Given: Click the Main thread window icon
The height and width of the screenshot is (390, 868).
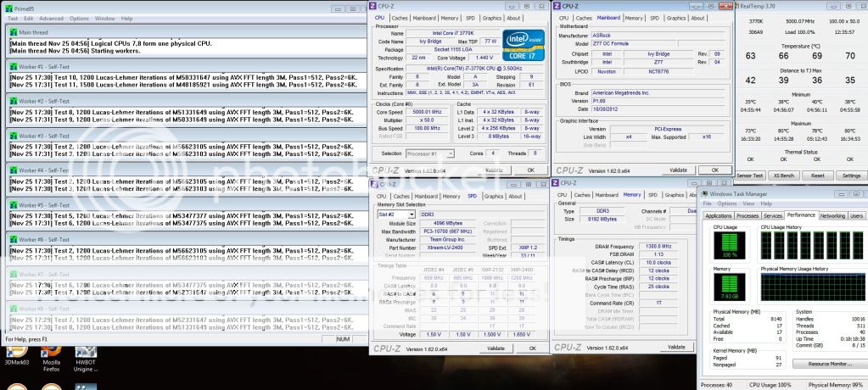Looking at the screenshot, I should click(x=14, y=32).
